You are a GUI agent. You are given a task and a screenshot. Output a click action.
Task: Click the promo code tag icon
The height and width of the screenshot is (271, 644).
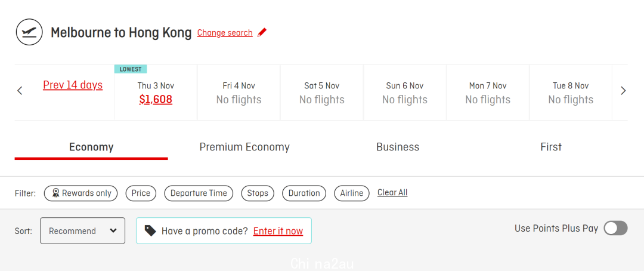tap(150, 230)
